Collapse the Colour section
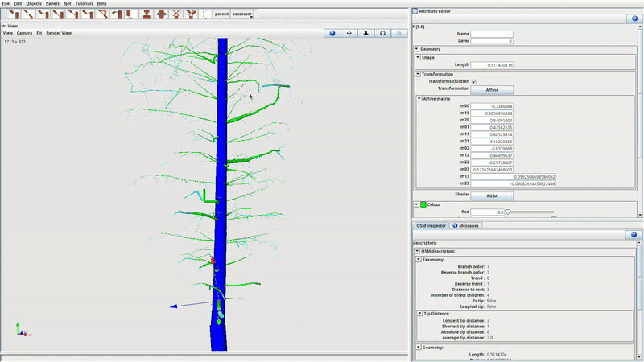644x362 pixels. pyautogui.click(x=417, y=204)
